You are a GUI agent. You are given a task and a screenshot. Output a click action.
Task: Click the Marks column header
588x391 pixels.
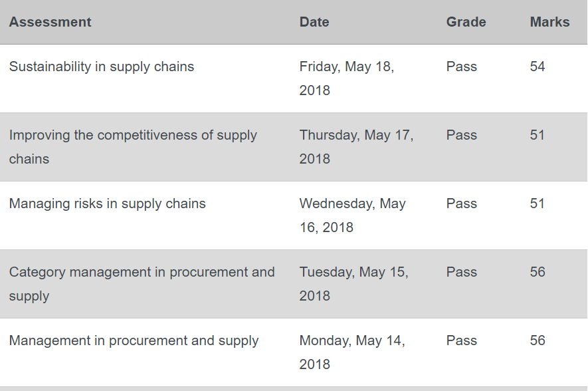[549, 22]
